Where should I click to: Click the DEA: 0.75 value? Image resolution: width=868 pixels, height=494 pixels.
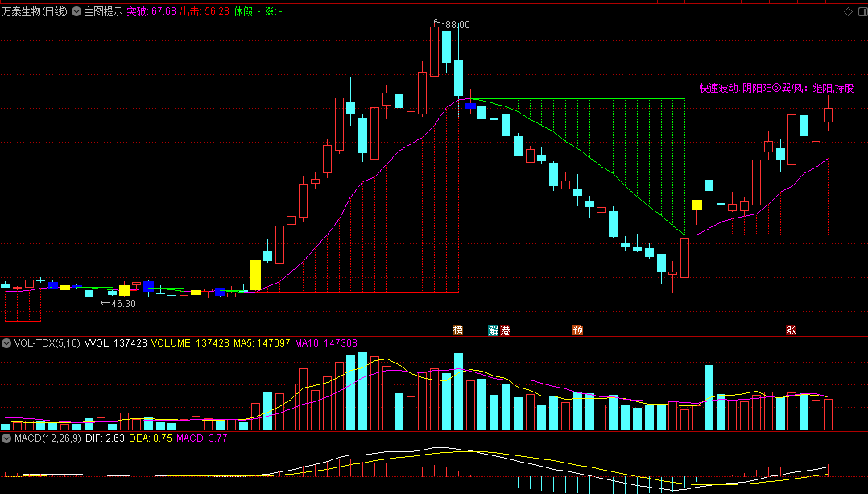(150, 438)
